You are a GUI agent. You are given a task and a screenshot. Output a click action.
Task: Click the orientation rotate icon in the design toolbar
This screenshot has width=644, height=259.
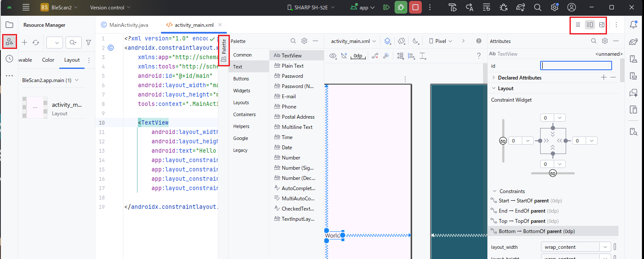[x=401, y=41]
